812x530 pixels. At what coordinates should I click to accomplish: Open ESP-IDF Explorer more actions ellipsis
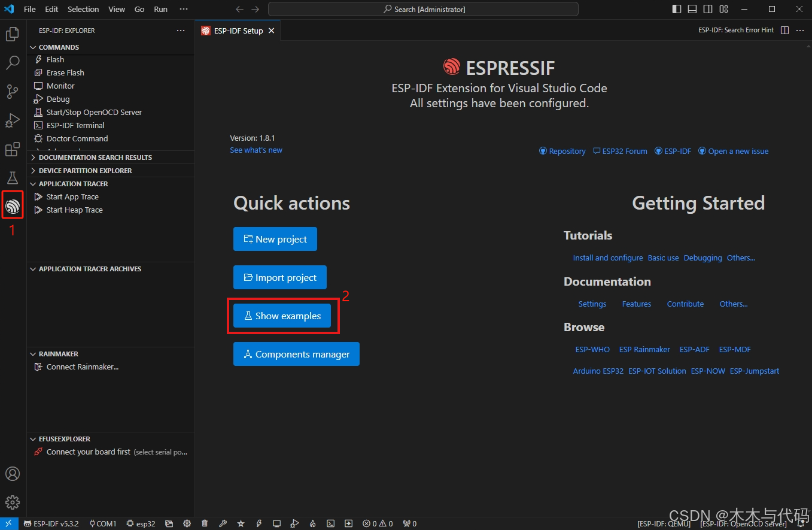(x=181, y=31)
